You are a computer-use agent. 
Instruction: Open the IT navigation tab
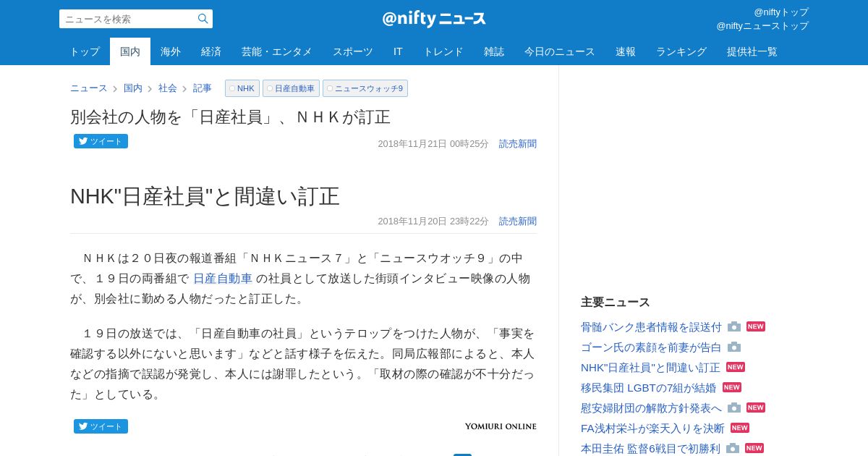(398, 51)
